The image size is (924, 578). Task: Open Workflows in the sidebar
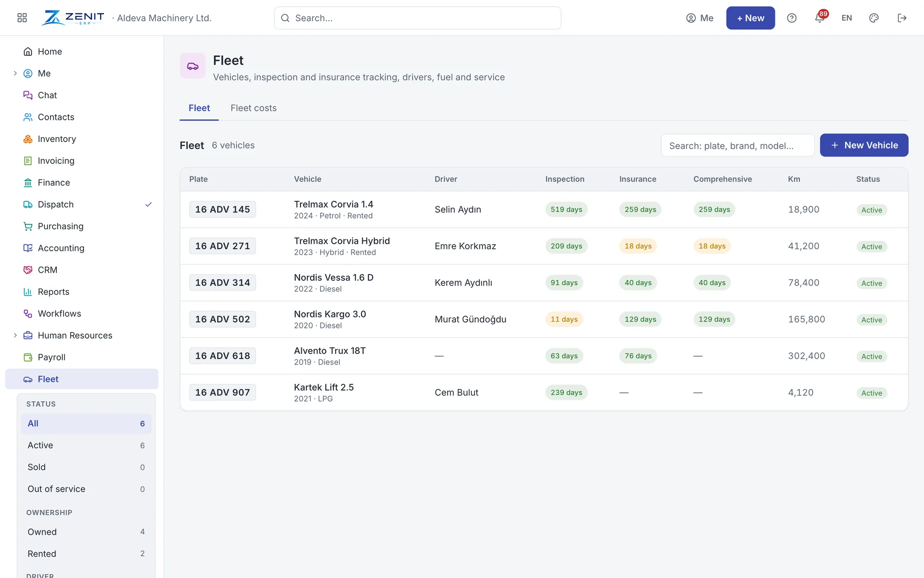click(x=82, y=314)
